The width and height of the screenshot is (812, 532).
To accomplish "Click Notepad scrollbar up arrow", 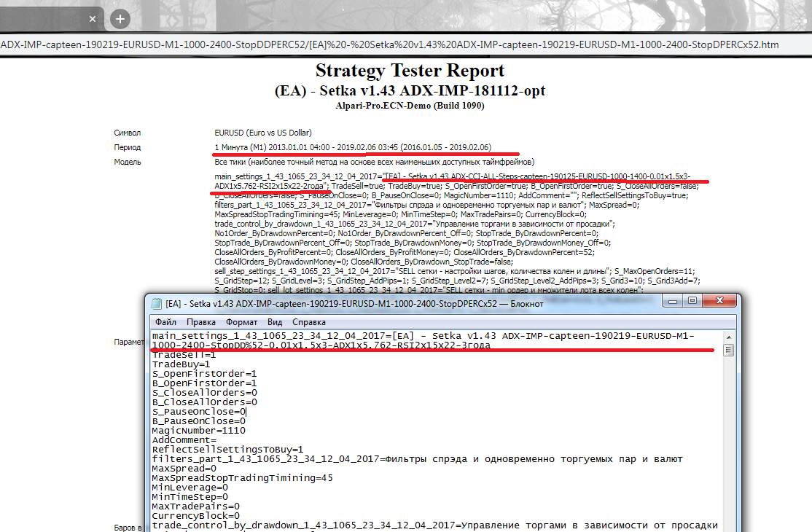I will pos(729,337).
